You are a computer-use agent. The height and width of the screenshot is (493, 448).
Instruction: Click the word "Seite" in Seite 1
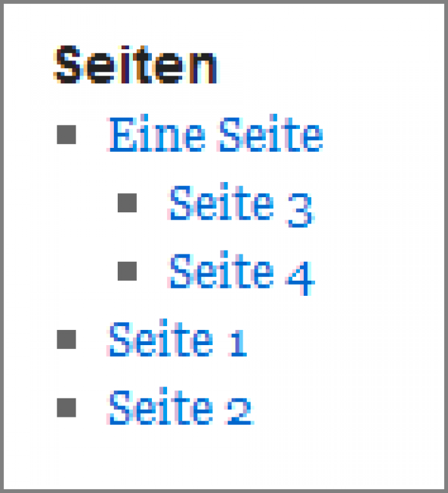161,340
